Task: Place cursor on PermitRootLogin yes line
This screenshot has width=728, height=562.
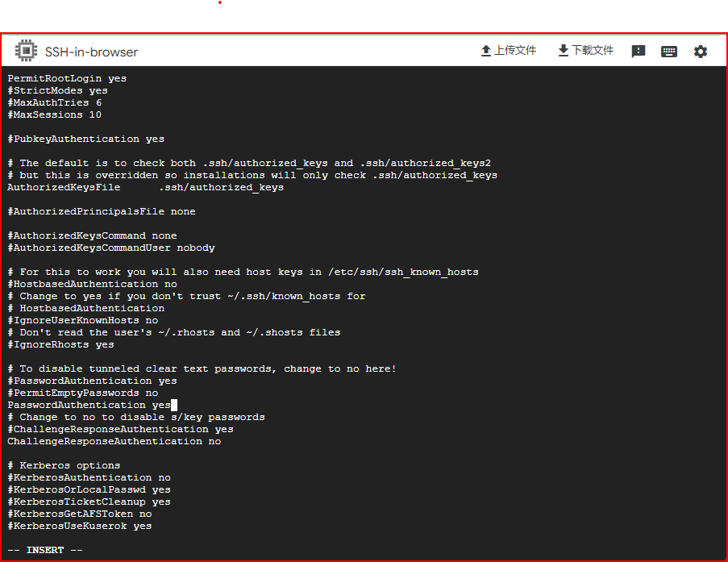Action: (67, 78)
